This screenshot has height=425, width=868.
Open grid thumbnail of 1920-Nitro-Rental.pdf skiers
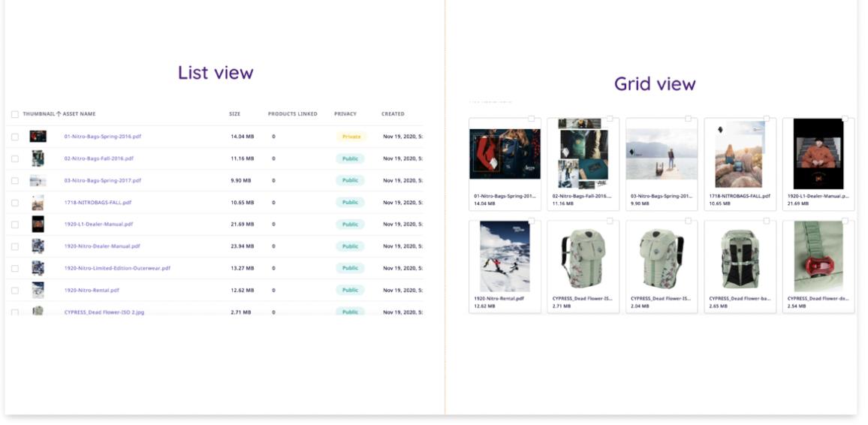pyautogui.click(x=505, y=256)
